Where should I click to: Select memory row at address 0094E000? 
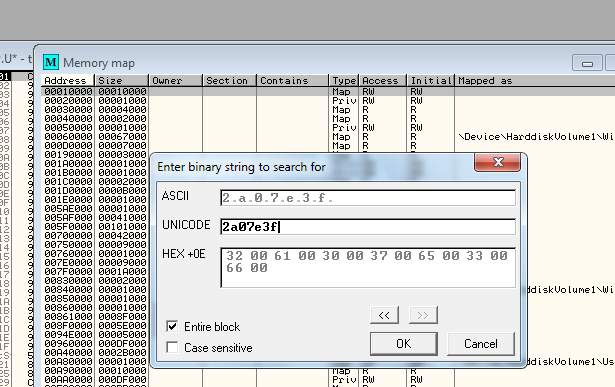tap(96, 335)
